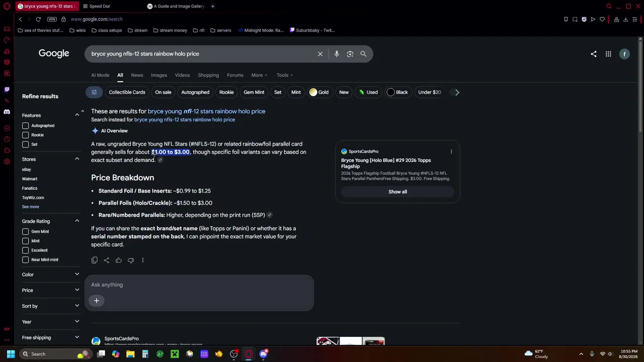644x362 pixels.
Task: Open the Easy Setup sliders icon
Action: [x=635, y=19]
